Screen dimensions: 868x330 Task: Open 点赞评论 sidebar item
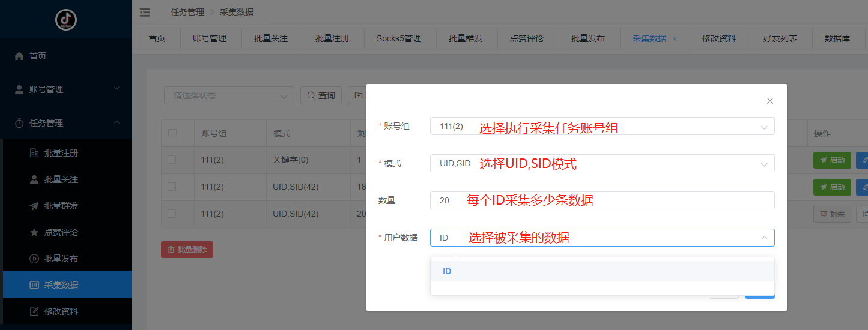point(61,232)
